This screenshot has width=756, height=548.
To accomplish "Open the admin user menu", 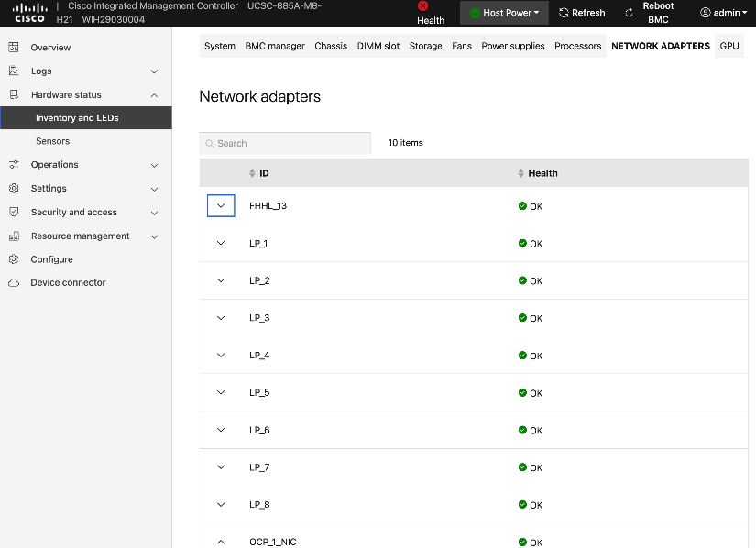I will (723, 13).
